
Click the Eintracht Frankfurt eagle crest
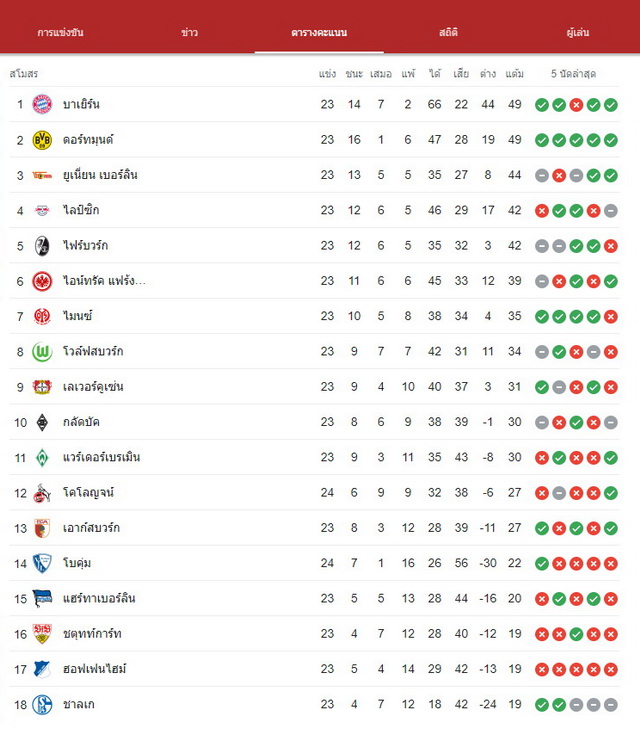coord(42,281)
